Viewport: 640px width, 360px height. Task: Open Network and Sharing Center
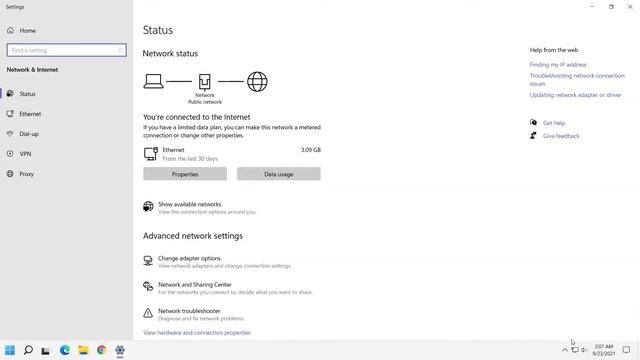coord(195,284)
